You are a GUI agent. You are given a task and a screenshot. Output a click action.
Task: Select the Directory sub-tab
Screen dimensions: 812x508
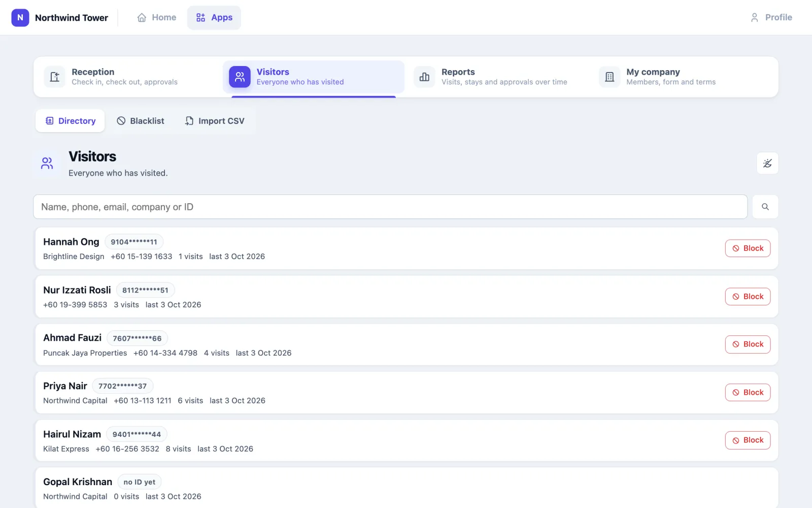tap(70, 121)
